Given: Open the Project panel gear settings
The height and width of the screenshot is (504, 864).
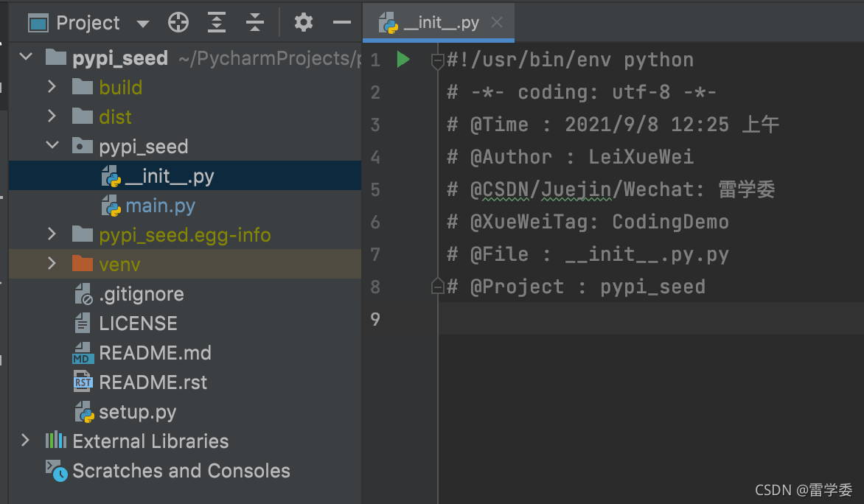Looking at the screenshot, I should pyautogui.click(x=303, y=23).
